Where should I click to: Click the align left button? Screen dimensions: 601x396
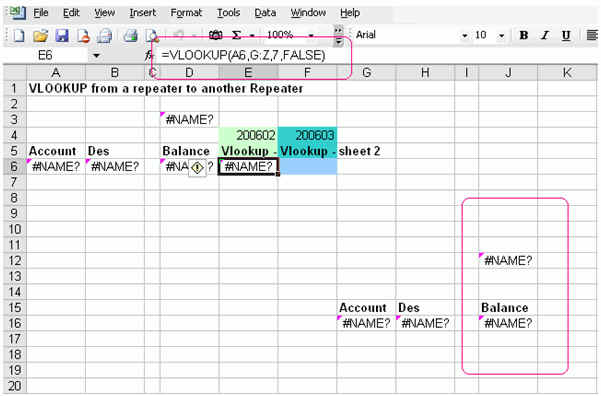coord(592,35)
